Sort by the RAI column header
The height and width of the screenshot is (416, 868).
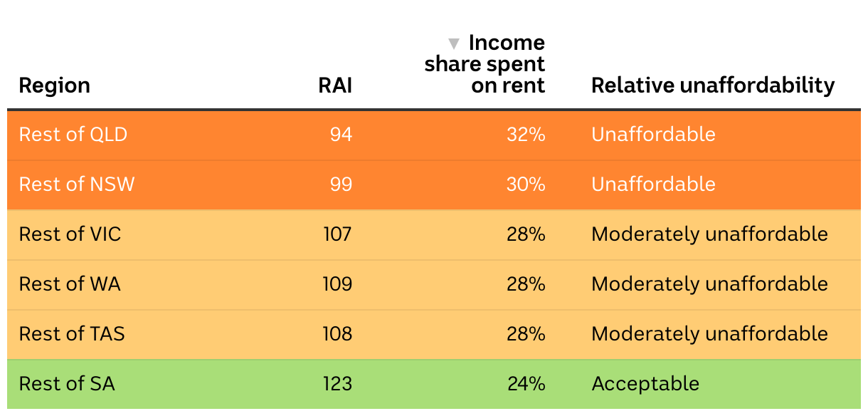pyautogui.click(x=335, y=85)
